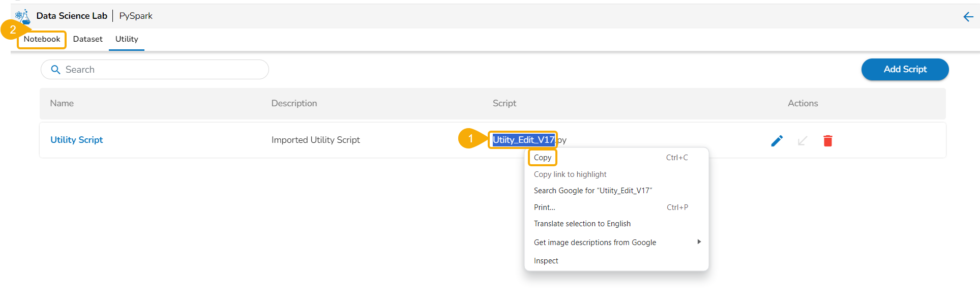The height and width of the screenshot is (302, 980).
Task: Open the Dataset tab
Action: coord(87,39)
